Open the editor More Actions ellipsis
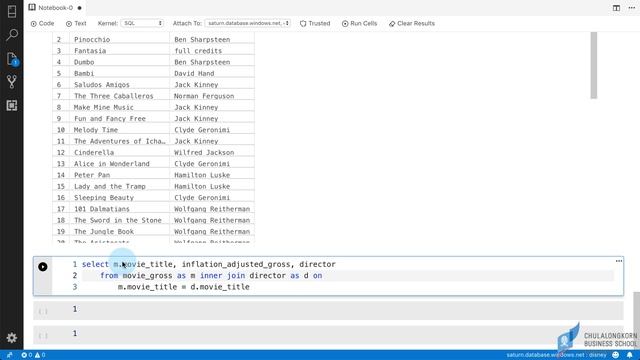Screen dimensions: 640x360 click(631, 8)
